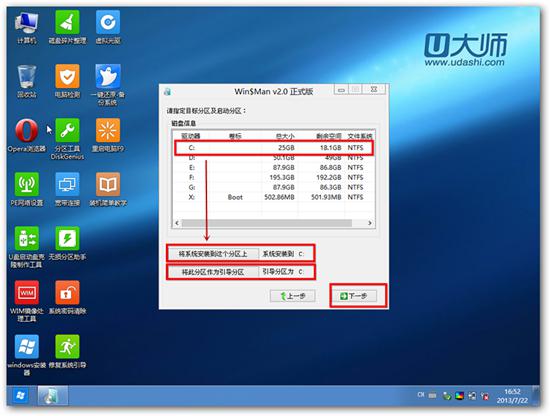Choose the X: Boot partition row
550x416 pixels.
(274, 197)
